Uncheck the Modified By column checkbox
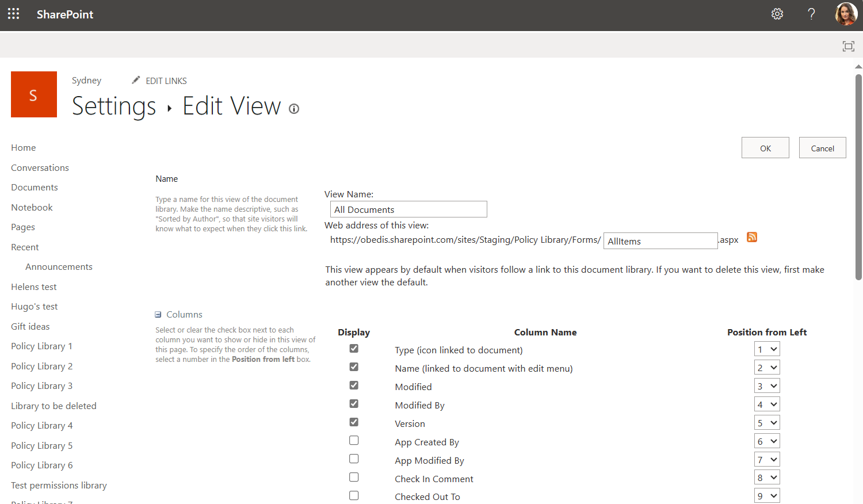This screenshot has height=504, width=863. (354, 404)
